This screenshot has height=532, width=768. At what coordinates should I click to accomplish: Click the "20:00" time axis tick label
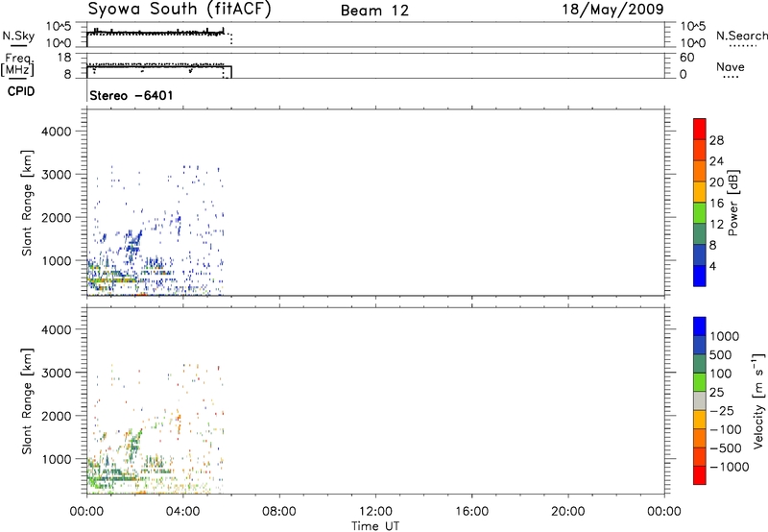(x=568, y=512)
